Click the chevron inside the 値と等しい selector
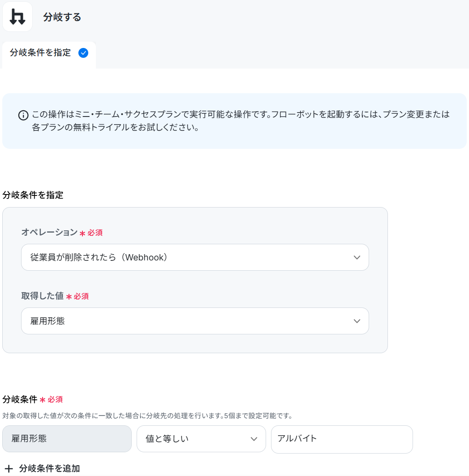This screenshot has width=469, height=476. click(x=254, y=439)
